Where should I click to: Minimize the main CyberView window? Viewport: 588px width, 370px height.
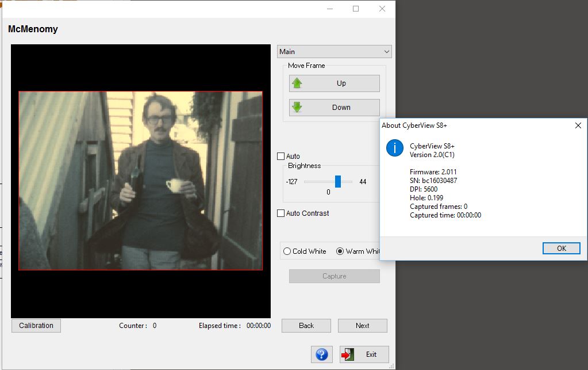pos(329,9)
